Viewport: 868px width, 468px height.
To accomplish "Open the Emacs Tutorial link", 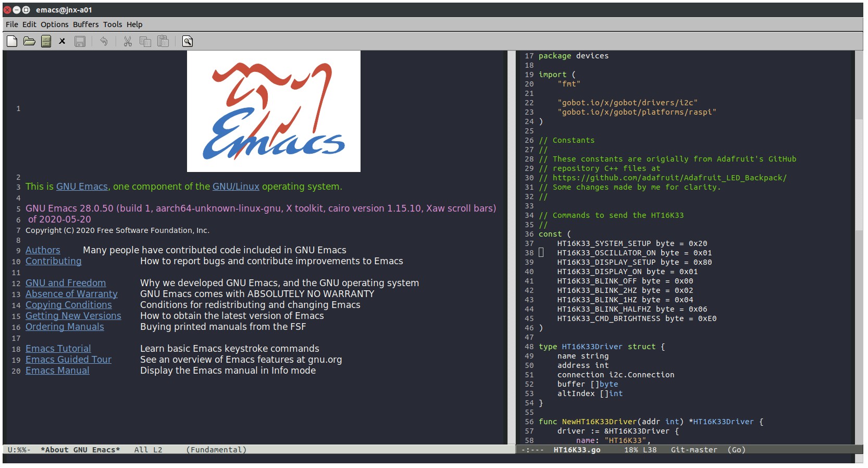I will (58, 349).
